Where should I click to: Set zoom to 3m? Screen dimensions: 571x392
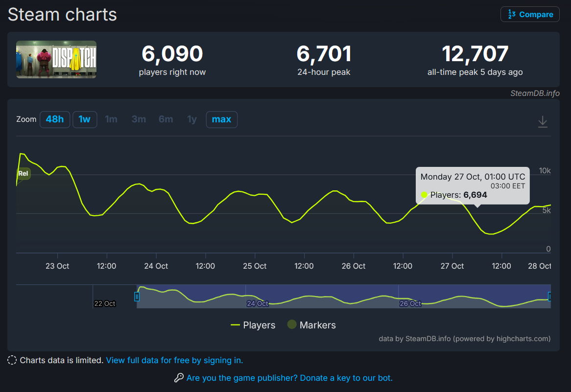pyautogui.click(x=139, y=119)
